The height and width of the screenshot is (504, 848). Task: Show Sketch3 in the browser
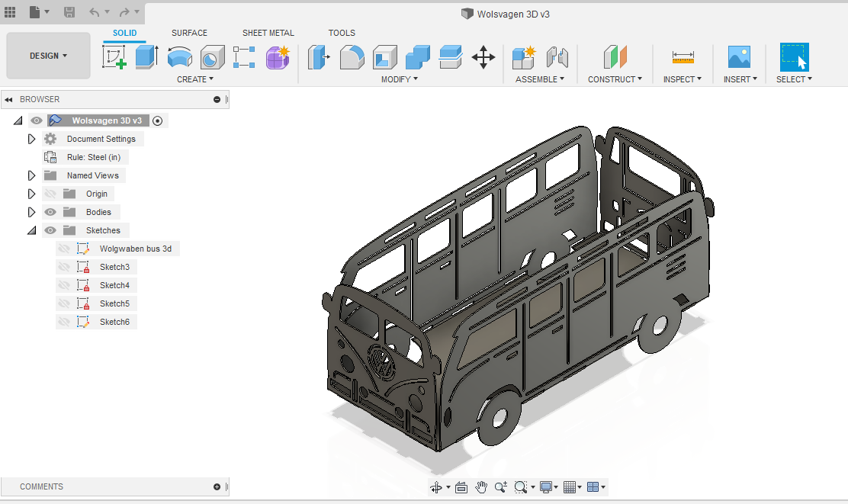click(64, 267)
